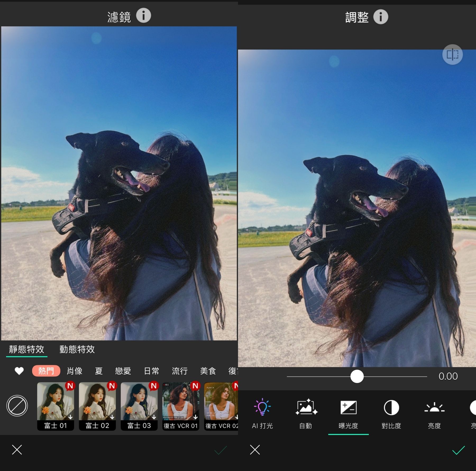Tap the info icon next to 濾鏡 title
Viewport: 476px width, 471px height.
pyautogui.click(x=143, y=16)
